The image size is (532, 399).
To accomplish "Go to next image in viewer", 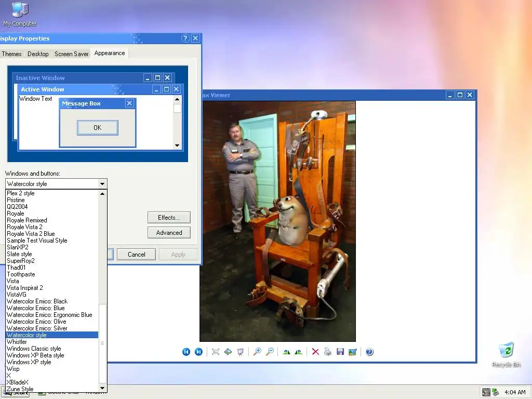I will pos(199,352).
